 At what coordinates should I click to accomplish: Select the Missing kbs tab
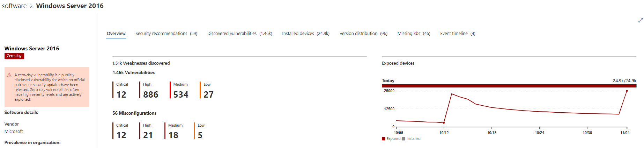tap(414, 34)
